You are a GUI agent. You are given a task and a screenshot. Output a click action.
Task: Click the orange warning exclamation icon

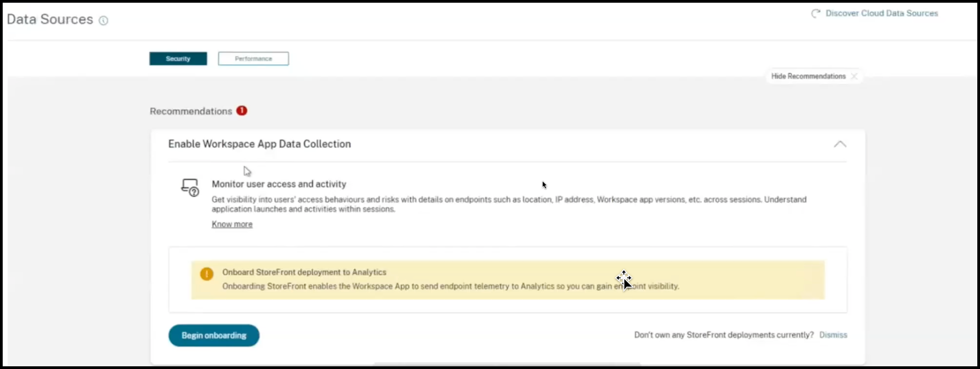[x=206, y=274]
